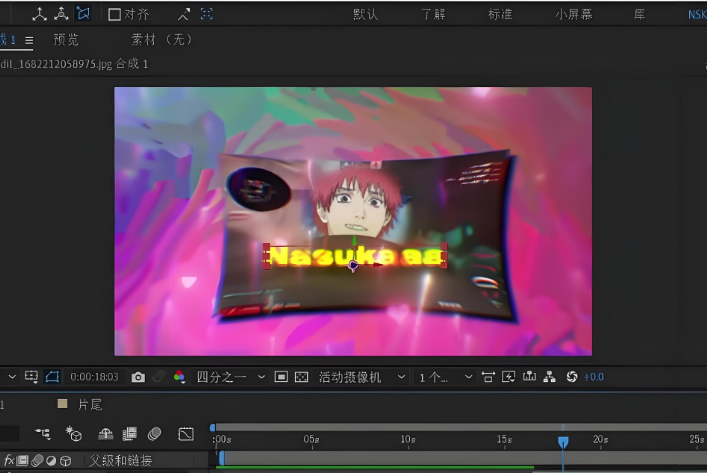Image resolution: width=707 pixels, height=473 pixels.
Task: Open the 四分之一 resolution dropdown
Action: 230,377
